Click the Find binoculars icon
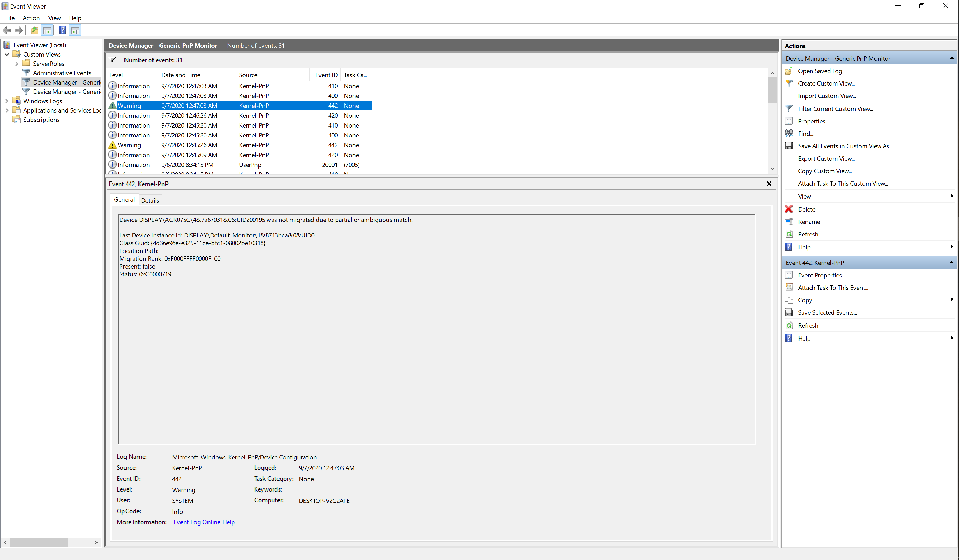 point(789,134)
